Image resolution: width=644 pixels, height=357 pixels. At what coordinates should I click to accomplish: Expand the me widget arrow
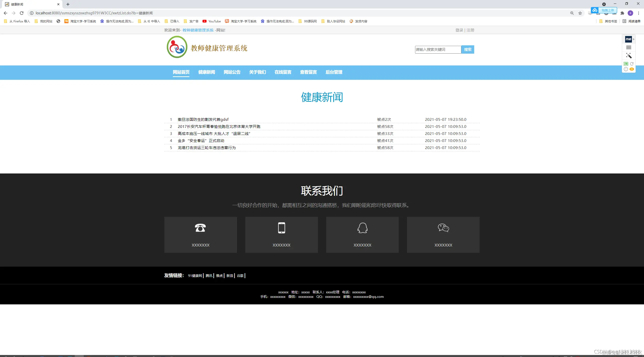pyautogui.click(x=634, y=39)
